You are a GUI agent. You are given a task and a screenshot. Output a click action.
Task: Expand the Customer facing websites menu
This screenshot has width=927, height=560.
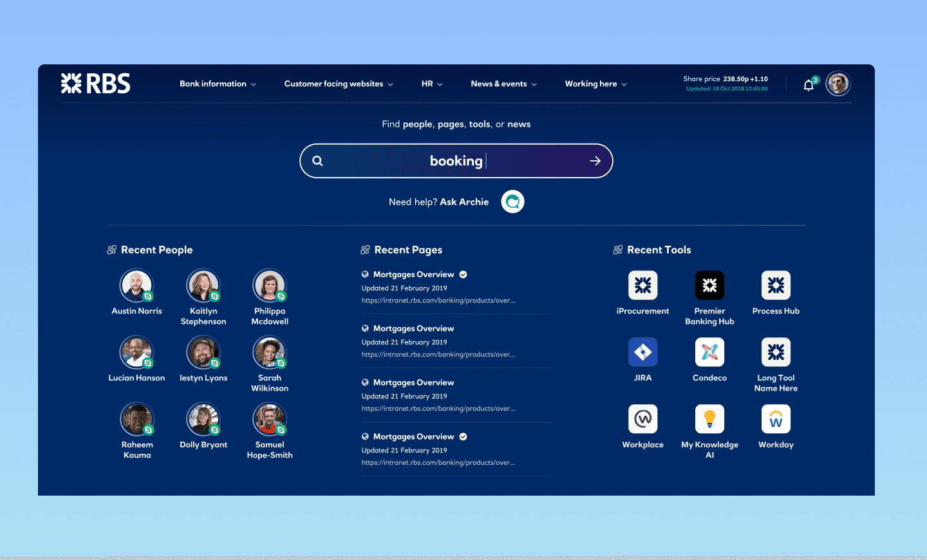339,84
